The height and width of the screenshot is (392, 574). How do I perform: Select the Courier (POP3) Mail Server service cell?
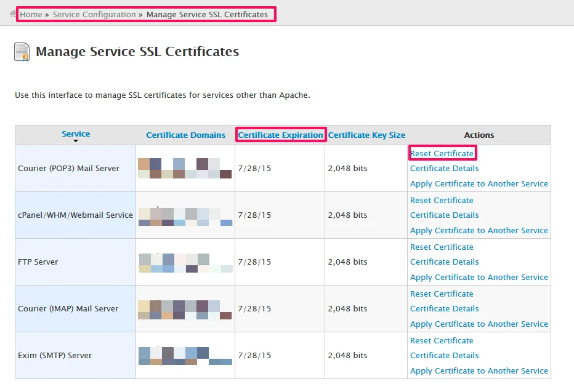click(75, 168)
